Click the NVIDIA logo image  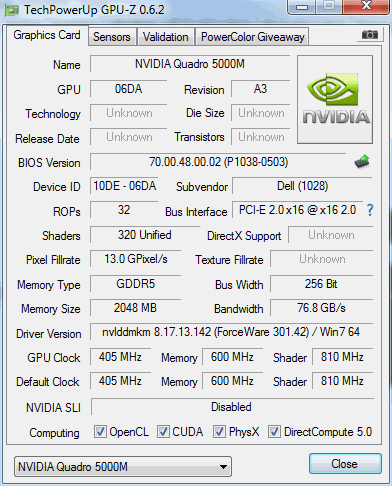pyautogui.click(x=335, y=100)
